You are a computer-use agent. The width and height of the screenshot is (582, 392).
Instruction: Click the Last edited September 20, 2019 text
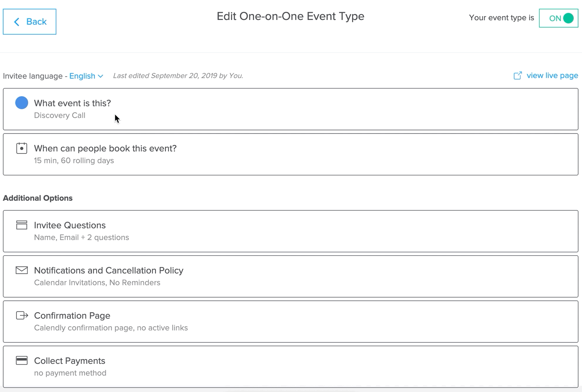(x=178, y=76)
